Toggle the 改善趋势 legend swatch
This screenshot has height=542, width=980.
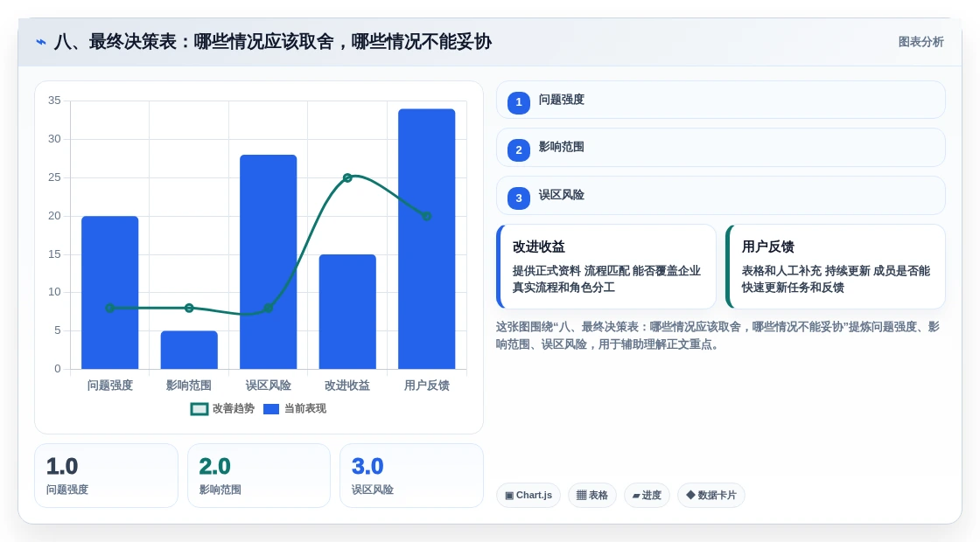click(199, 409)
